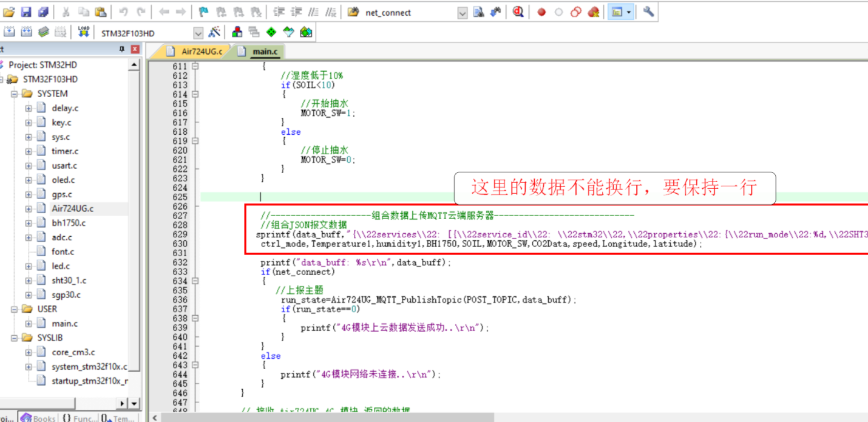This screenshot has width=868, height=422.
Task: Open Select Software Packs icon
Action: pyautogui.click(x=288, y=32)
